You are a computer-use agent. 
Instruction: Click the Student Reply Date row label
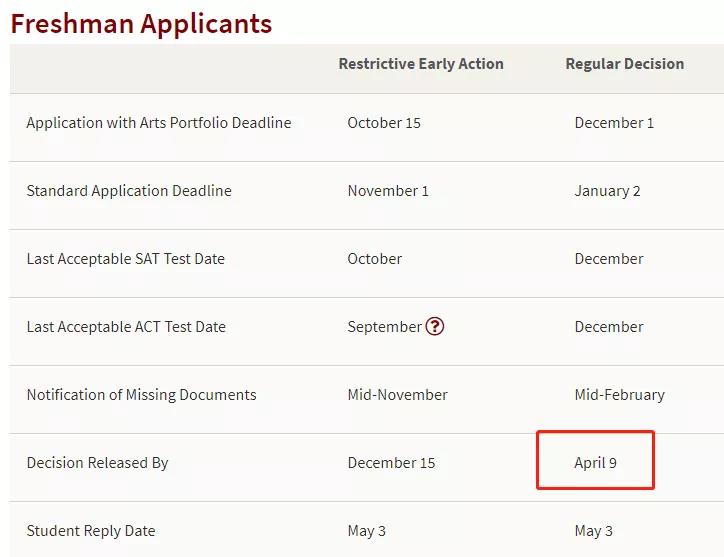click(91, 531)
